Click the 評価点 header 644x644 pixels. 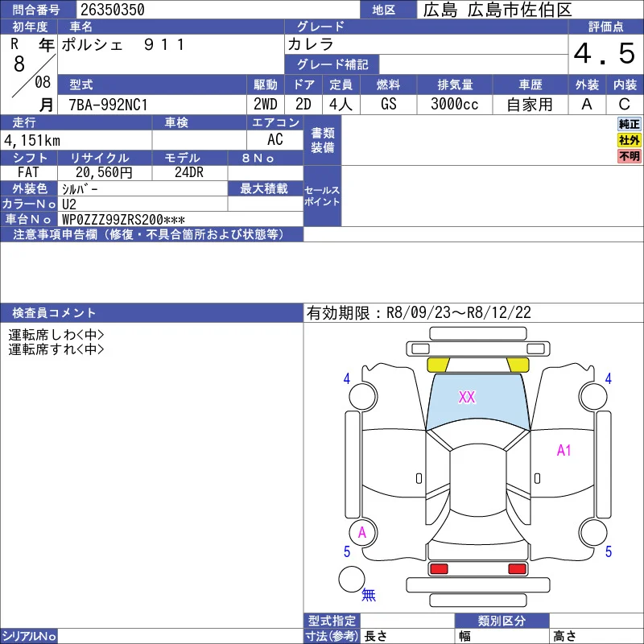[x=606, y=27]
